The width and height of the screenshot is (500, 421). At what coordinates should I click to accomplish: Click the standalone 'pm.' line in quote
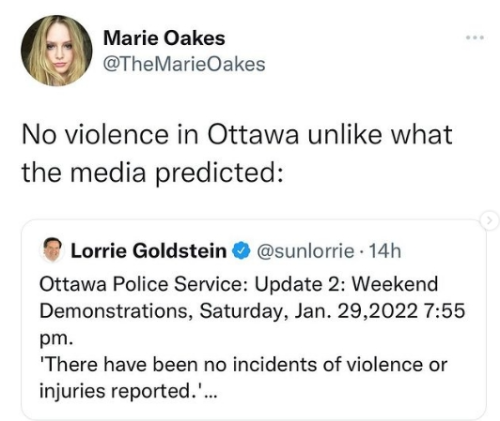[x=55, y=339]
